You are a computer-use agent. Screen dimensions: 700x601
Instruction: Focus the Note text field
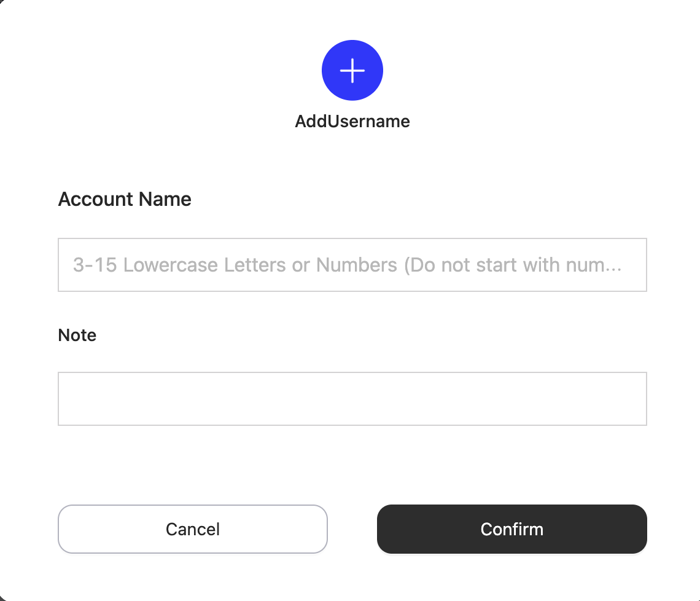pos(352,399)
